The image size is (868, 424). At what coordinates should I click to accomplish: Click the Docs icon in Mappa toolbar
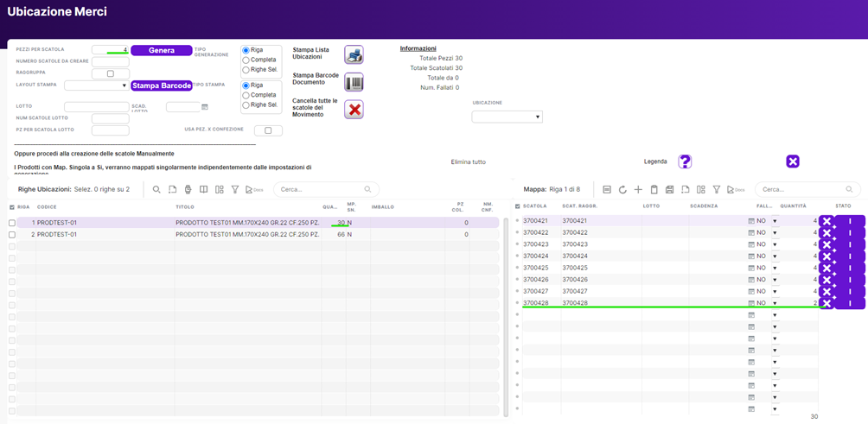pos(735,190)
